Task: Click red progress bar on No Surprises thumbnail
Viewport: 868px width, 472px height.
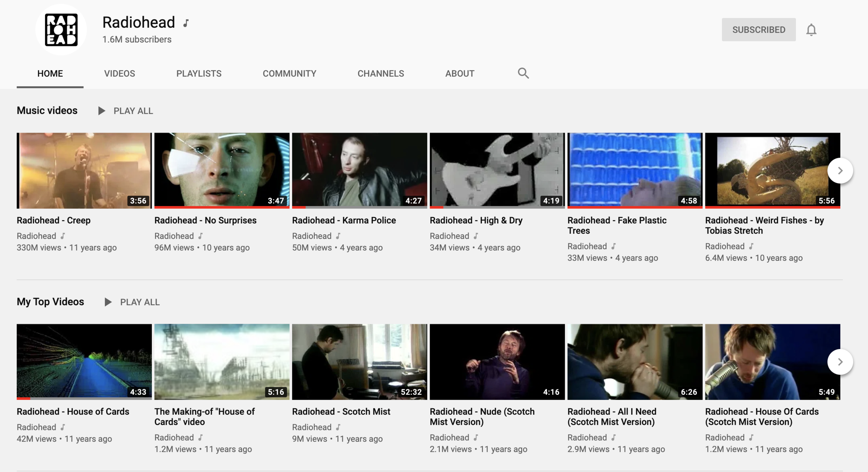Action: coord(221,207)
